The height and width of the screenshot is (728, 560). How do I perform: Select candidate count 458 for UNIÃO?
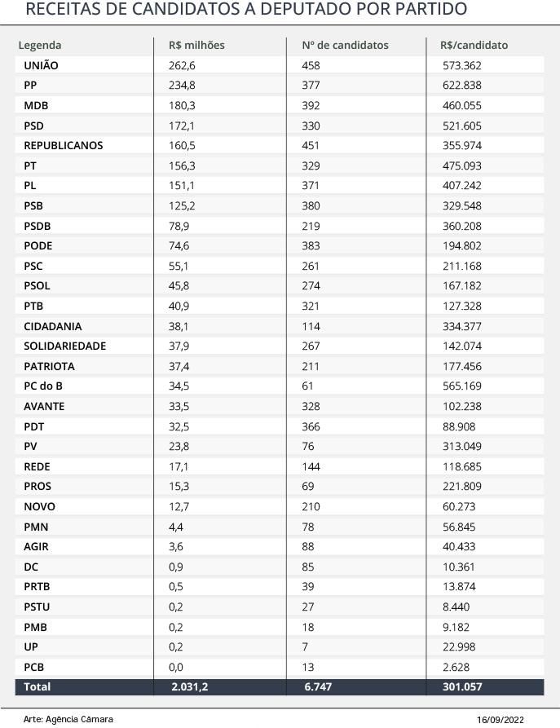[311, 65]
